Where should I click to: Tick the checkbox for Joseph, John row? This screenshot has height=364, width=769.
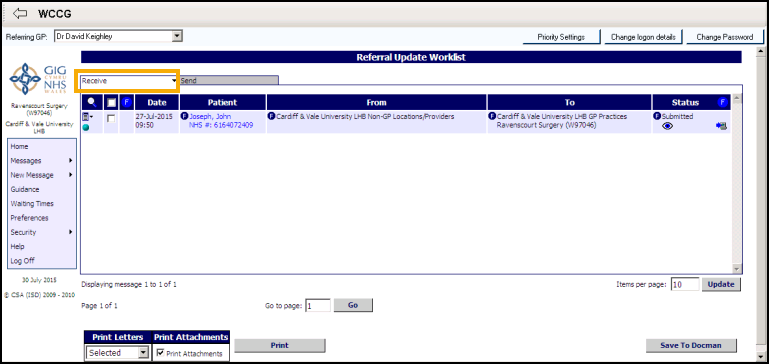pyautogui.click(x=111, y=118)
